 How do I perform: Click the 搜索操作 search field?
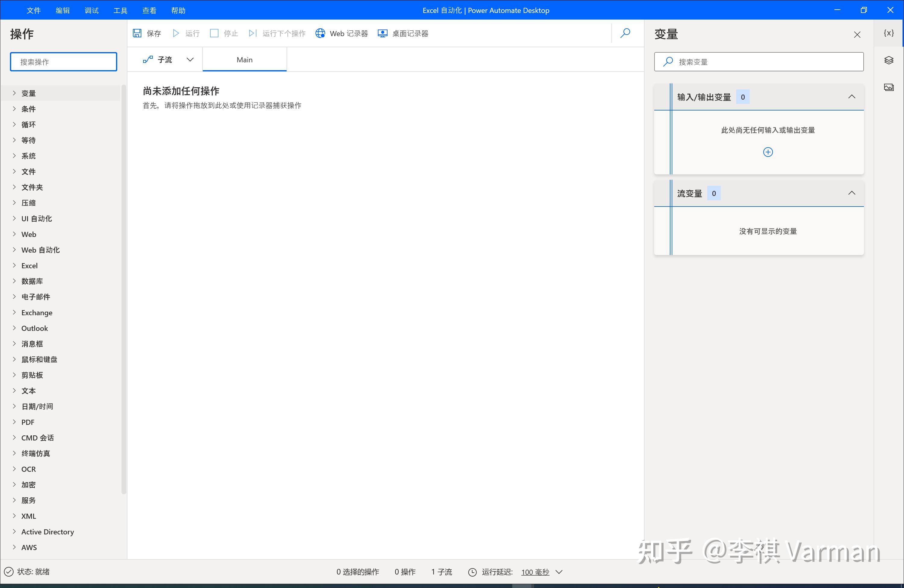pos(64,61)
